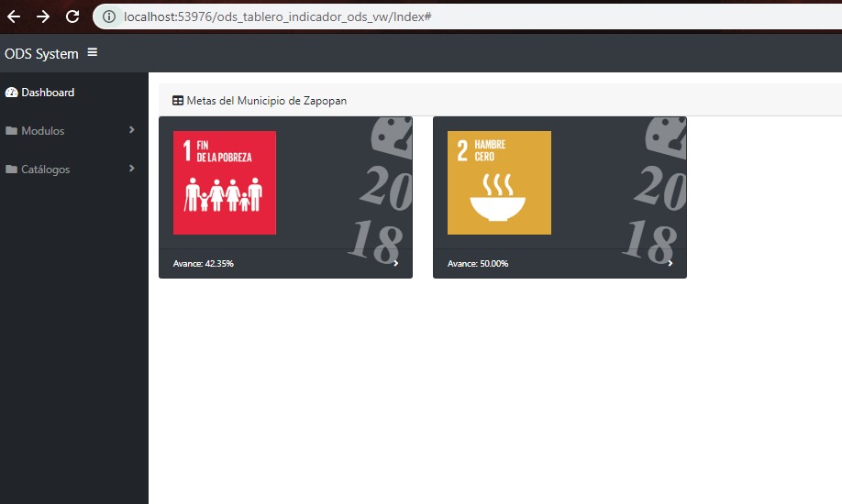Click the Avance: 42.35% details link
Screen dimensions: 842x504
204,264
